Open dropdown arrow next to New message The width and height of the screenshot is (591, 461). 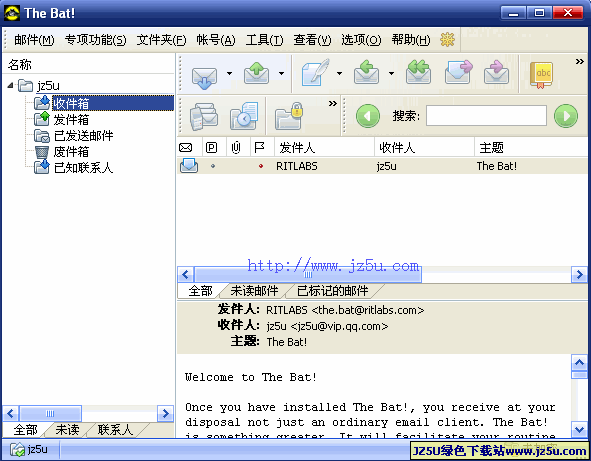[x=339, y=73]
